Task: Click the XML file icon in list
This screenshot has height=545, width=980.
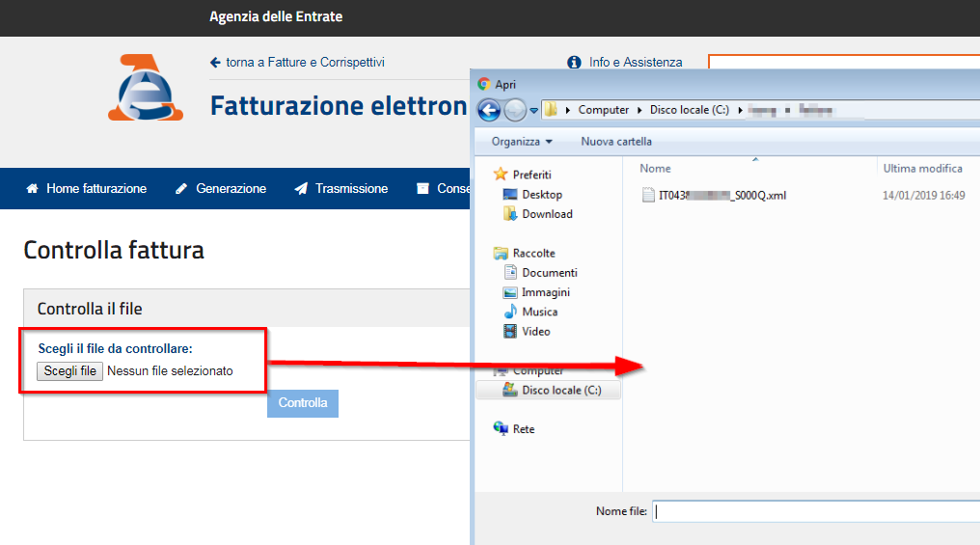Action: pyautogui.click(x=648, y=195)
